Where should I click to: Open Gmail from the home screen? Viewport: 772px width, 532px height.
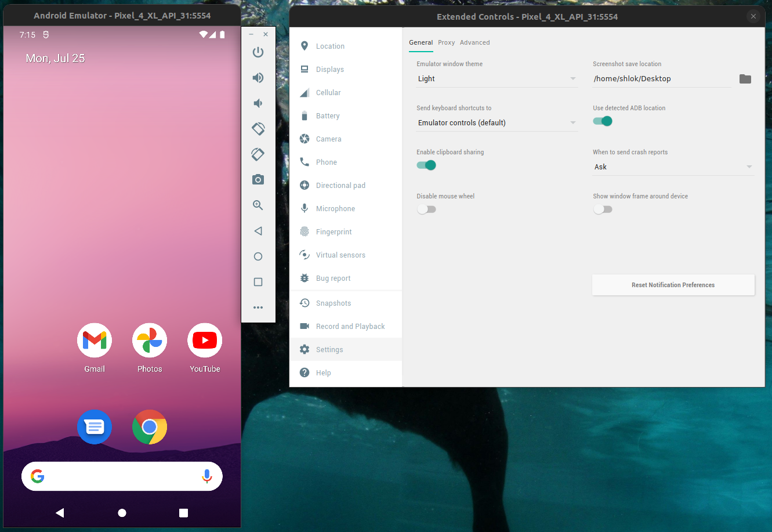(x=94, y=340)
